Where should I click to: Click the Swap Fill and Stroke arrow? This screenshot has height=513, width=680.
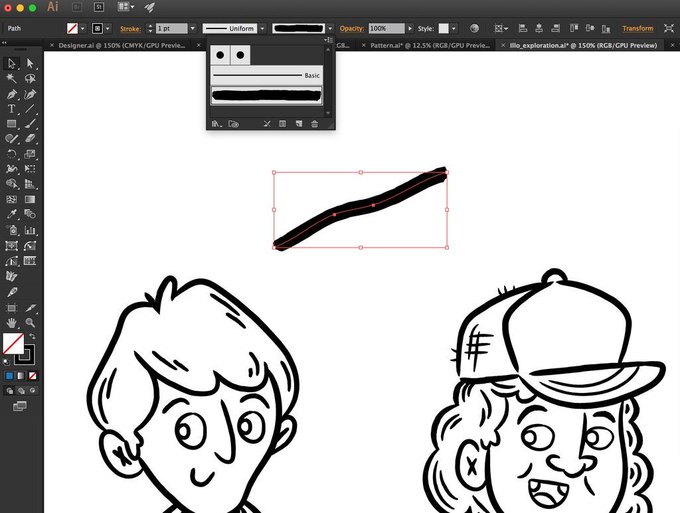pyautogui.click(x=33, y=336)
